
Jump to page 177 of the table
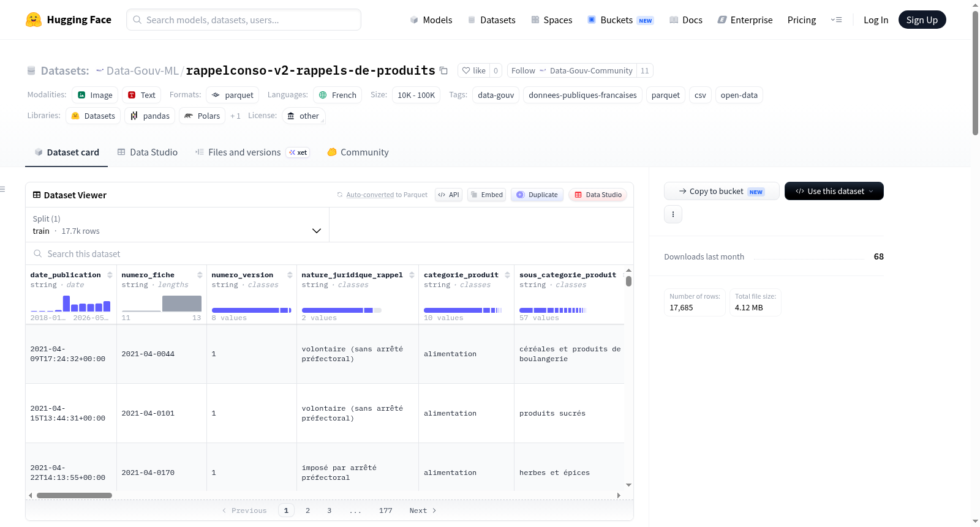click(x=385, y=510)
